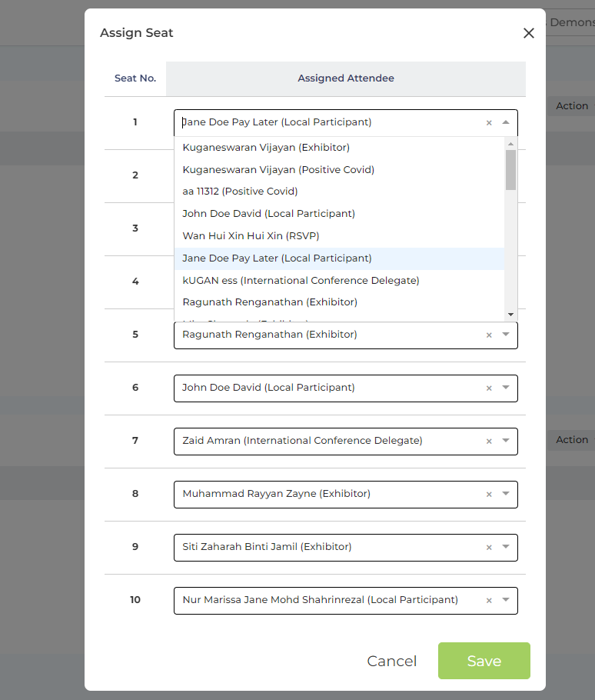Open the seat 7 attendee dropdown arrow
Image resolution: width=595 pixels, height=700 pixels.
[x=505, y=441]
